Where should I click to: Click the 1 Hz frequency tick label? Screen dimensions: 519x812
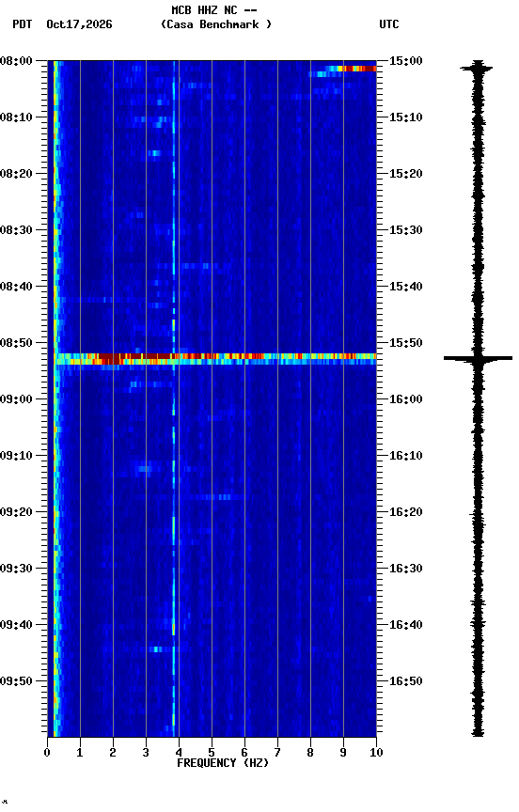pos(80,753)
